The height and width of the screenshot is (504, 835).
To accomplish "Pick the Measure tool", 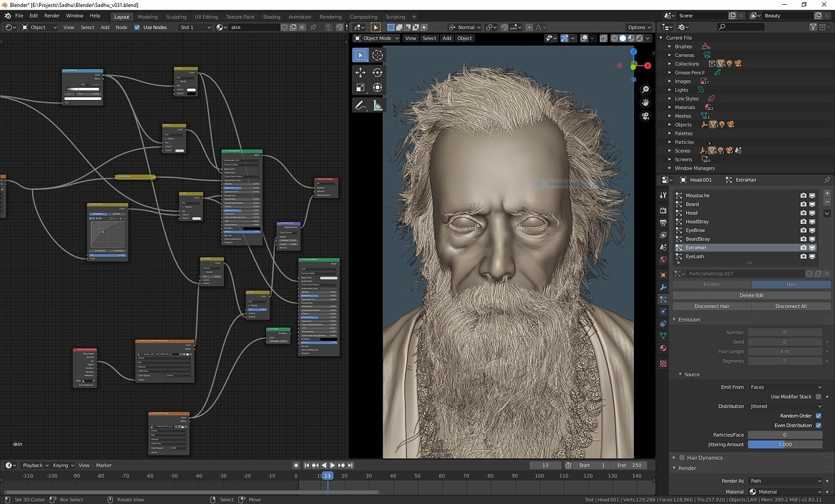I will point(377,106).
